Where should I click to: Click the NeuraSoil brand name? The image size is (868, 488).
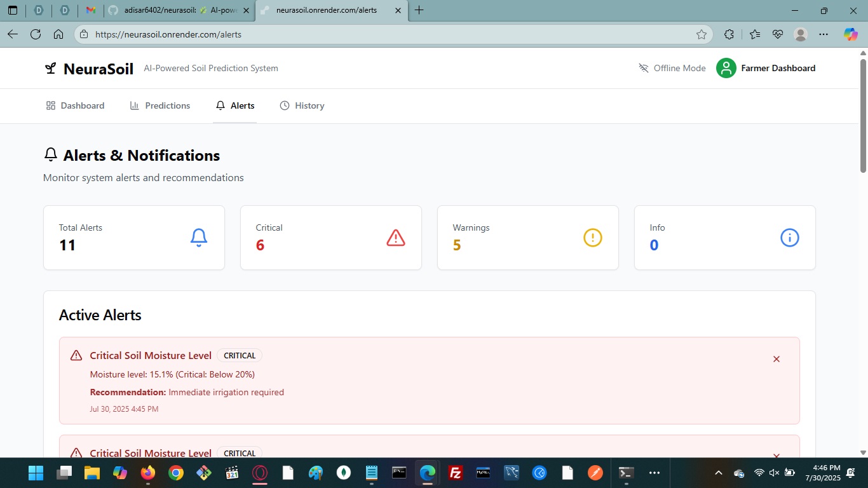pos(98,69)
